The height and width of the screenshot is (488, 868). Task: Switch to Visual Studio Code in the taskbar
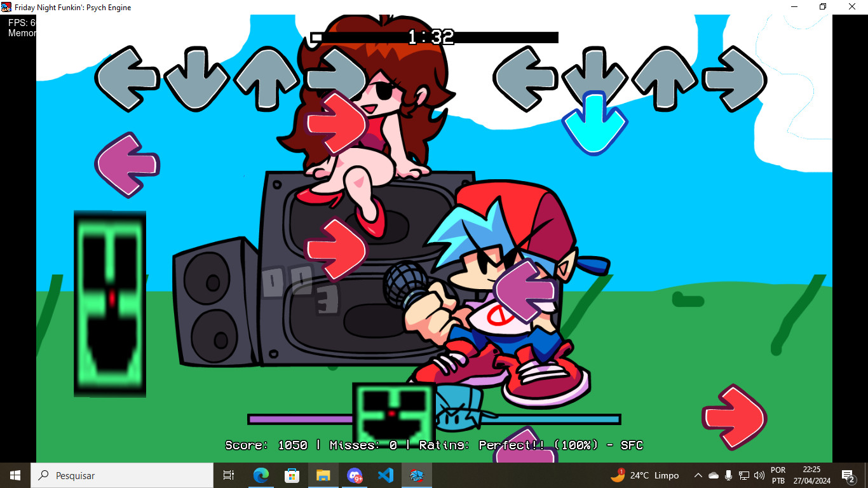click(385, 475)
